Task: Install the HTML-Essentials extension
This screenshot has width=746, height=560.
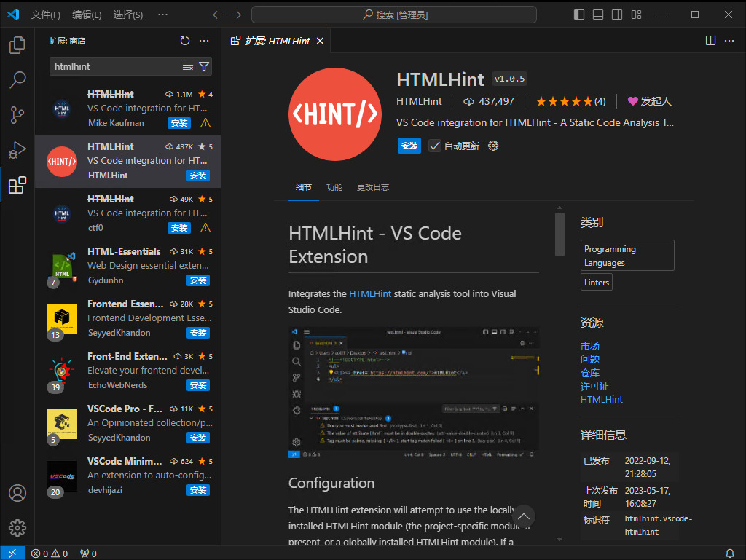Action: (x=197, y=280)
